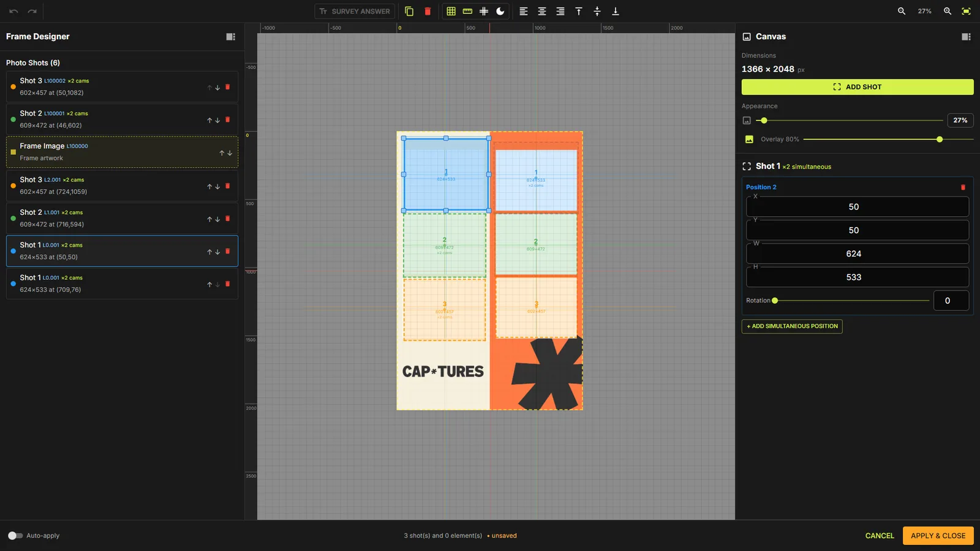Select Shot 3 L100002 row
This screenshot has width=980, height=551.
(x=122, y=86)
